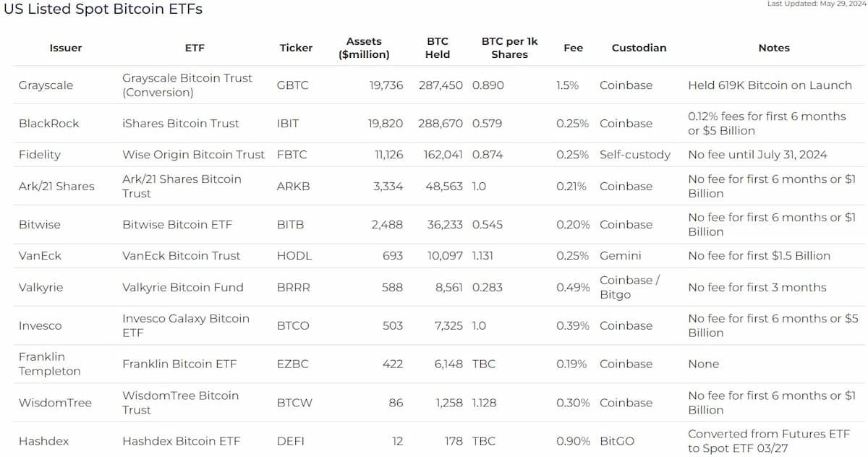Click the Self-custody custodian cell

(x=635, y=155)
